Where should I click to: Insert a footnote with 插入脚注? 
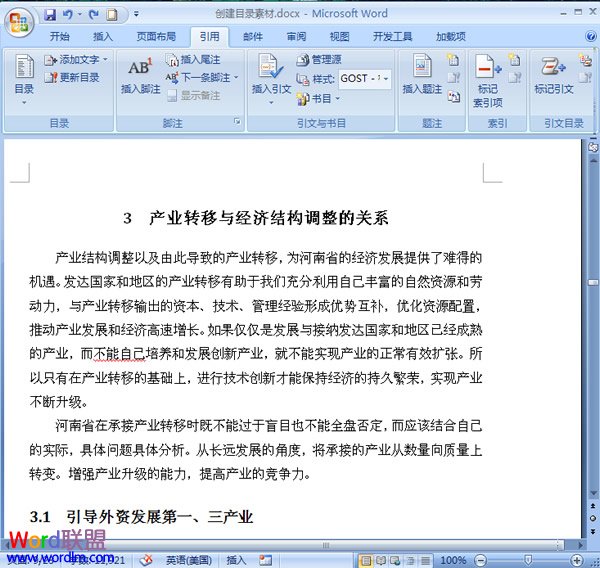coord(140,77)
